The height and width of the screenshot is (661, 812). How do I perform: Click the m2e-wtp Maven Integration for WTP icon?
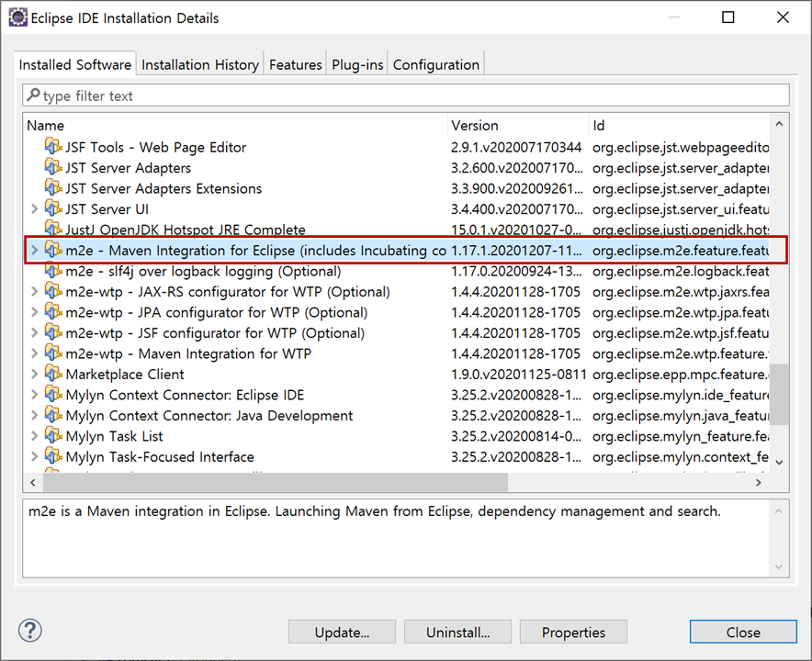53,353
